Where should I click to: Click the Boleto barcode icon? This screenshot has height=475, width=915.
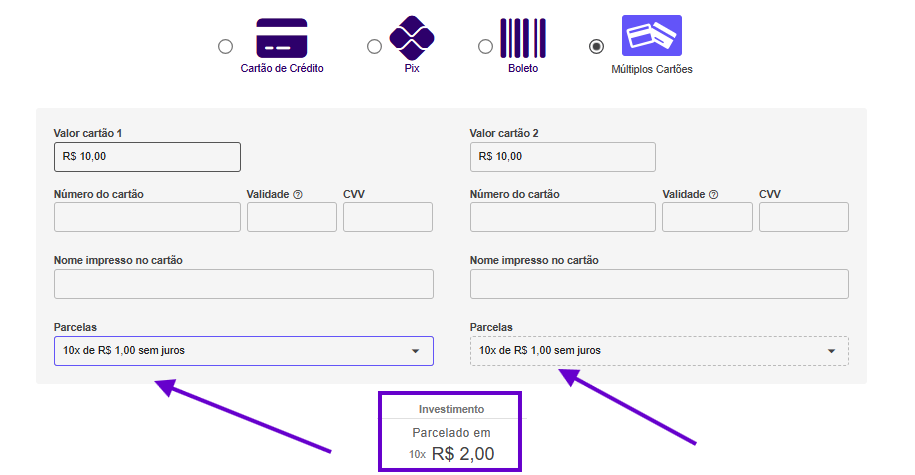(x=523, y=39)
